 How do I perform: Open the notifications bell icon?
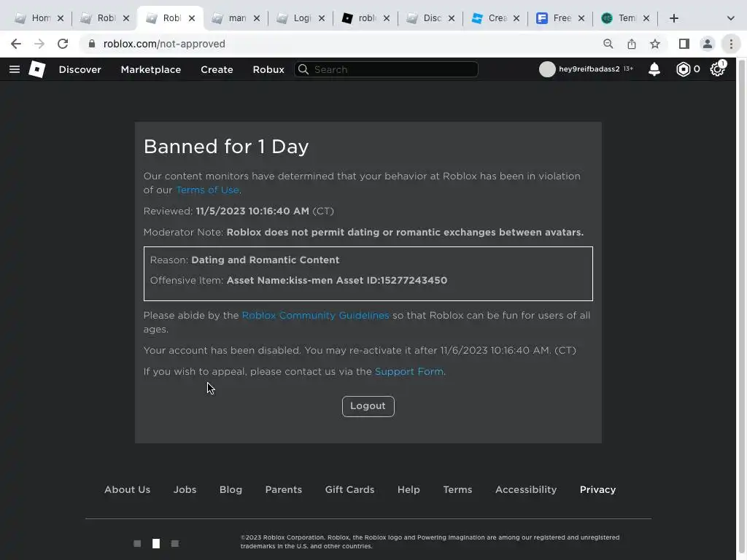click(x=654, y=69)
